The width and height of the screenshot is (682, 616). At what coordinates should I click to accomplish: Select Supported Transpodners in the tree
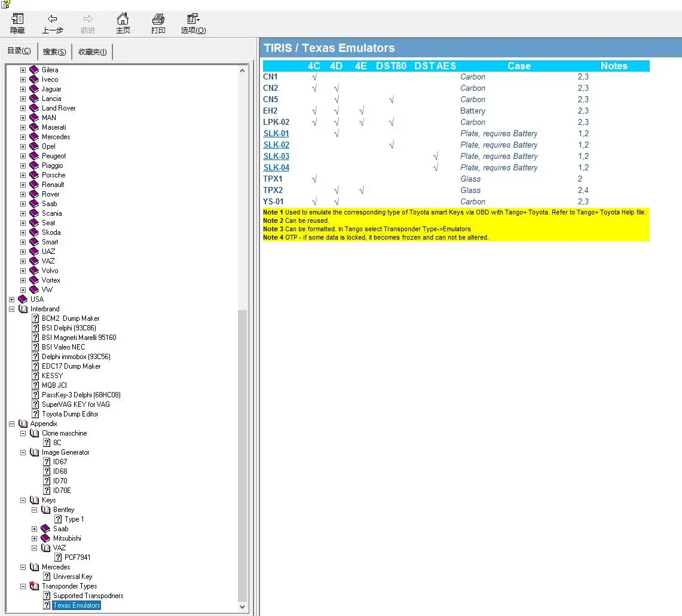tap(88, 596)
